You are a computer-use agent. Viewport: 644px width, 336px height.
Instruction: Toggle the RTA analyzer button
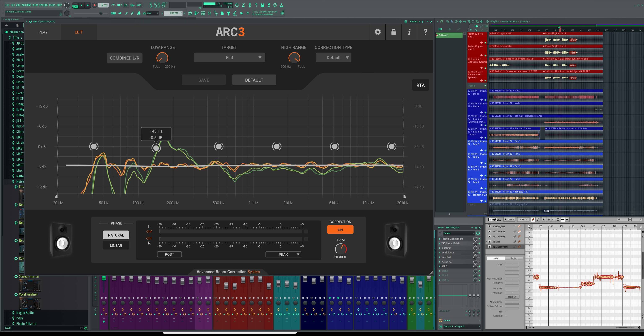[x=420, y=85]
